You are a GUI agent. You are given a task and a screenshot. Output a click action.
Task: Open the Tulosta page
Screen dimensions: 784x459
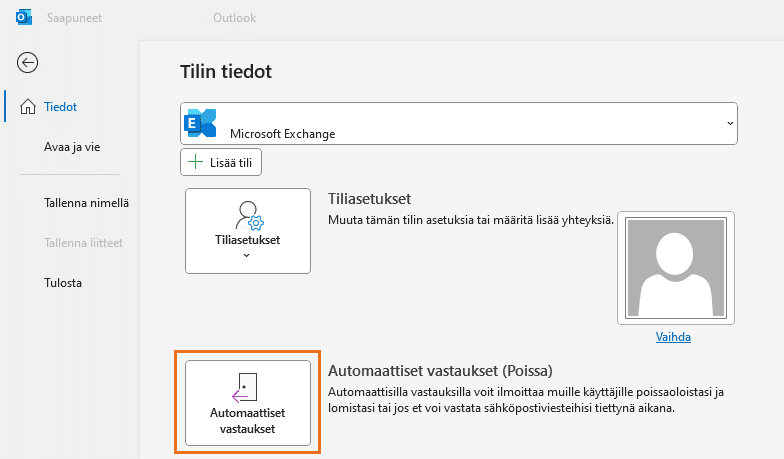(x=63, y=283)
